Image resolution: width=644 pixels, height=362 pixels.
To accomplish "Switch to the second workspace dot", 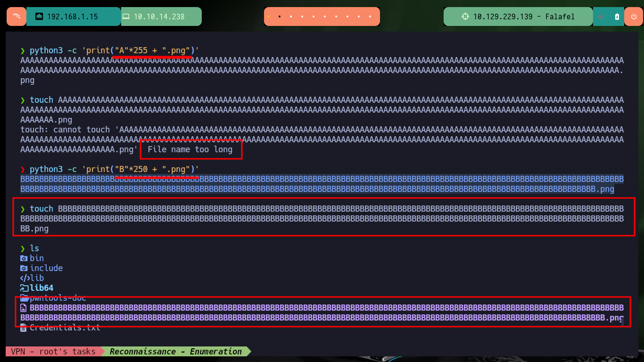I will click(280, 16).
